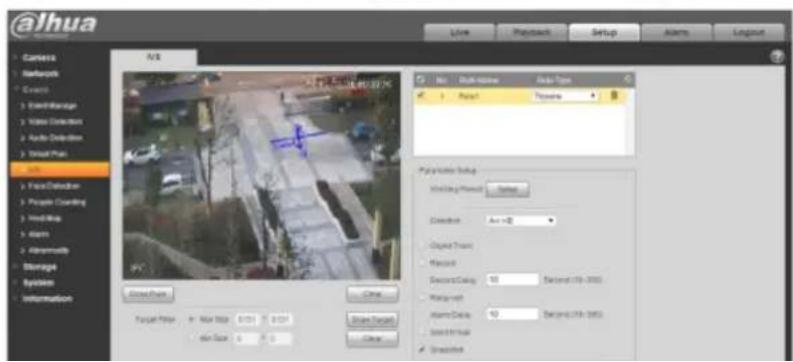
Task: Click the first Min Size value field
Action: (247, 338)
